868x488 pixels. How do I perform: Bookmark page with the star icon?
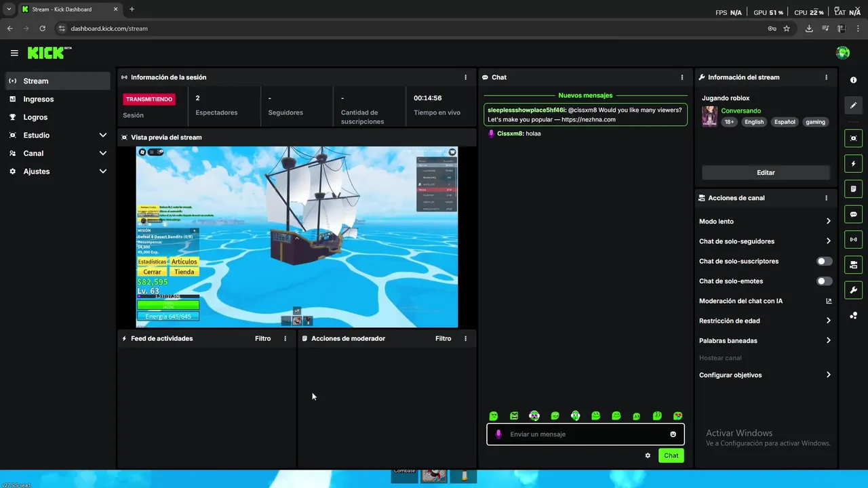tap(787, 28)
